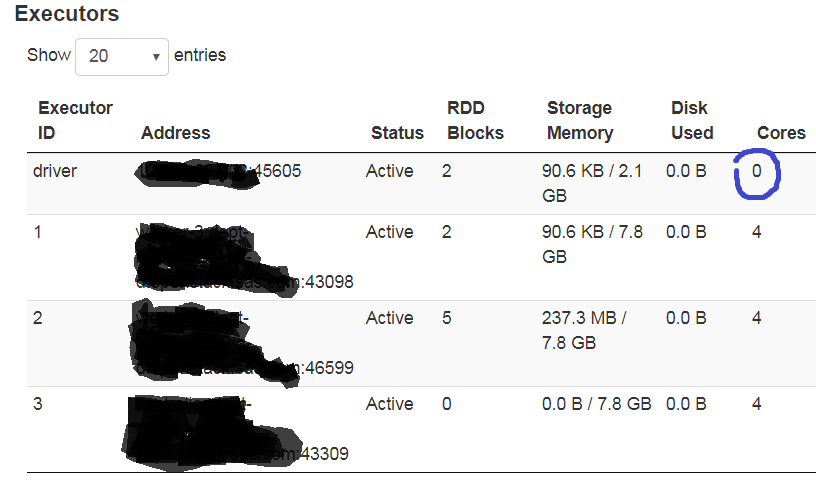Click executor 3 ID cell
Image resolution: width=816 pixels, height=484 pixels.
(38, 404)
